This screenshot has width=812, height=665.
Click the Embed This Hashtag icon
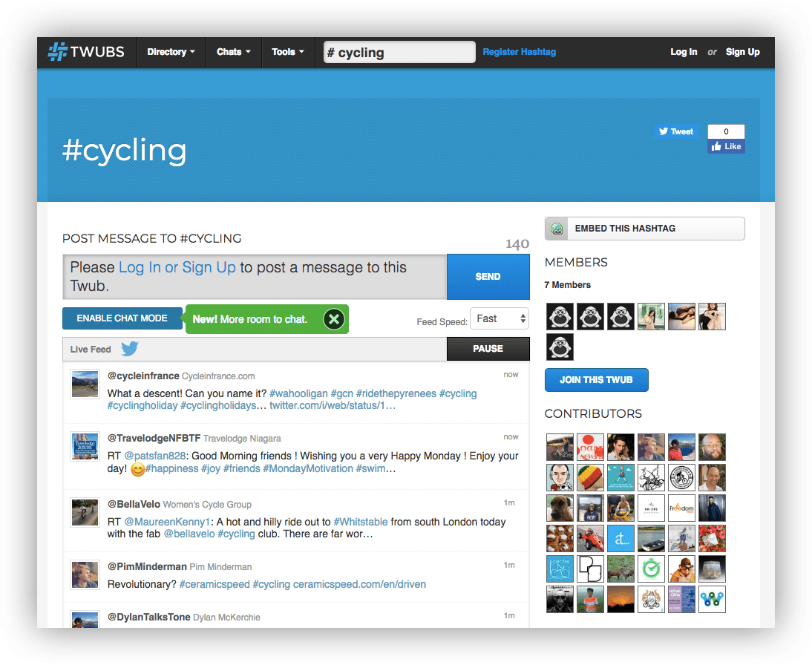[x=557, y=229]
